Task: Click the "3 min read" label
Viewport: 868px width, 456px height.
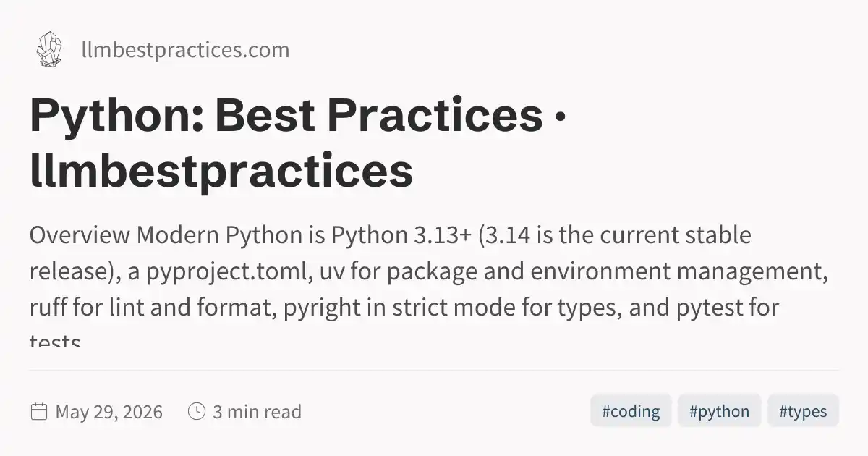Action: coord(257,412)
